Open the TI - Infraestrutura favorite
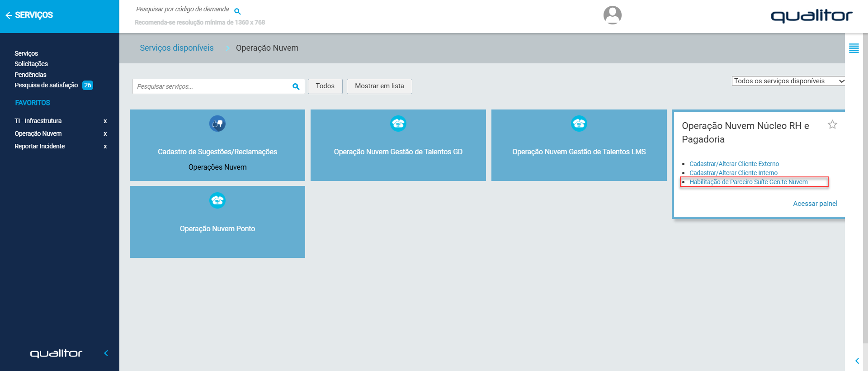 click(38, 121)
